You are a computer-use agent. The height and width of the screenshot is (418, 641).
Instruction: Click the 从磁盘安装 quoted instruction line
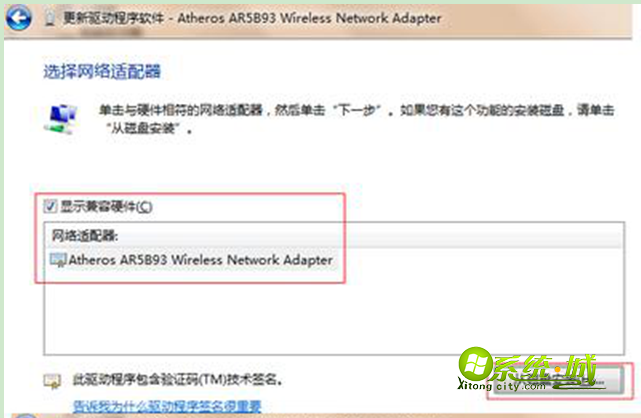pos(149,129)
